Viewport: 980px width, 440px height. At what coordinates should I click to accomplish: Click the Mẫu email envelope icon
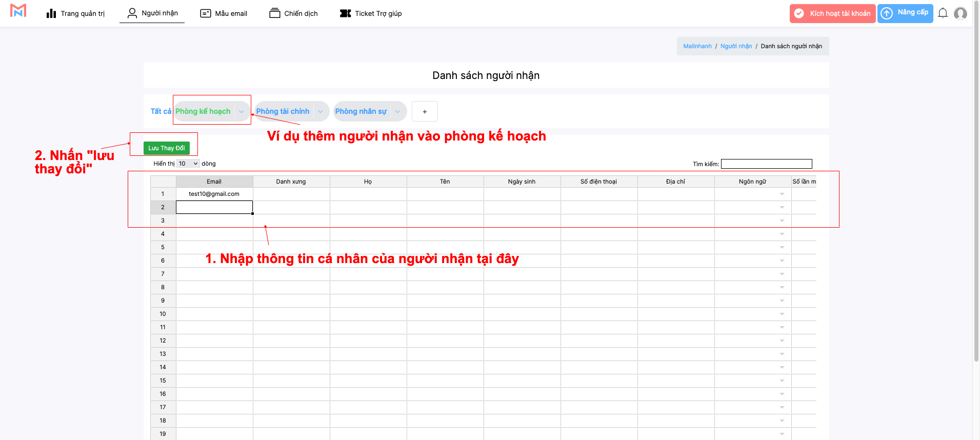coord(206,13)
